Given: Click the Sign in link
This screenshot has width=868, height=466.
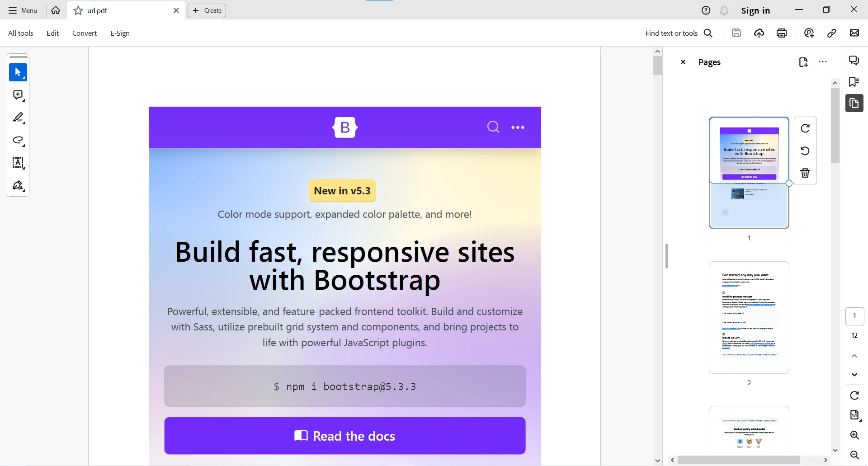Looking at the screenshot, I should [755, 10].
